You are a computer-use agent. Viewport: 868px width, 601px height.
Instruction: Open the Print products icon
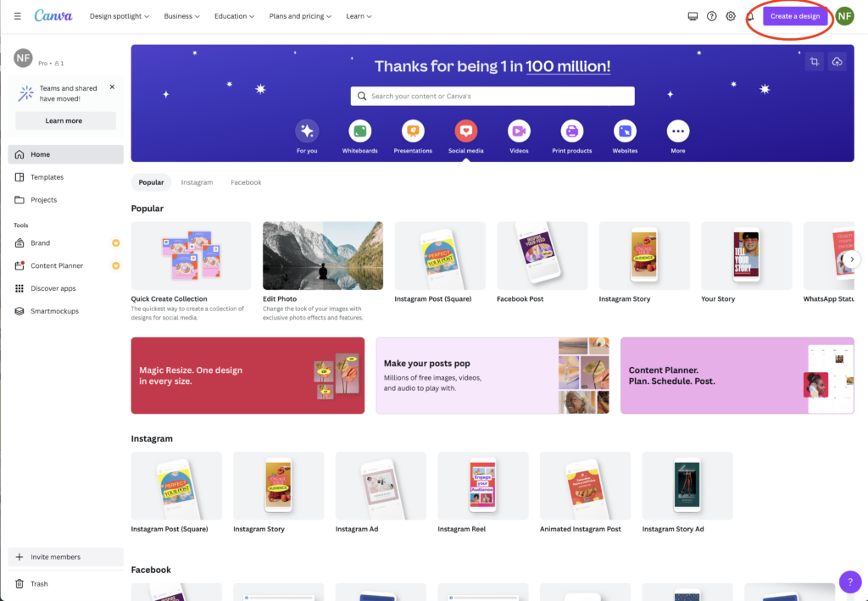572,131
